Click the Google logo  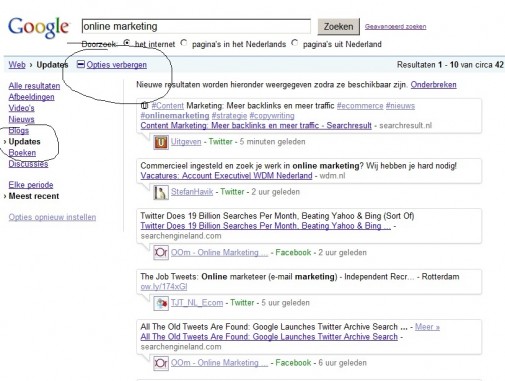pyautogui.click(x=39, y=27)
